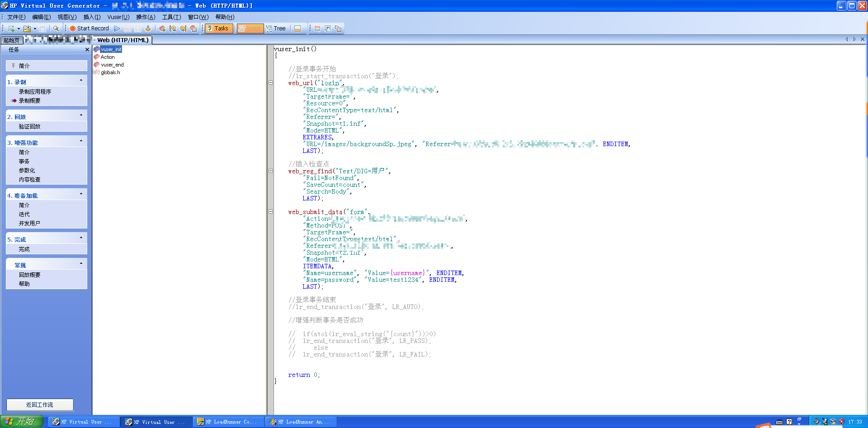Collapse the web_url code block
Screen dimensions: 868x428
(270, 83)
